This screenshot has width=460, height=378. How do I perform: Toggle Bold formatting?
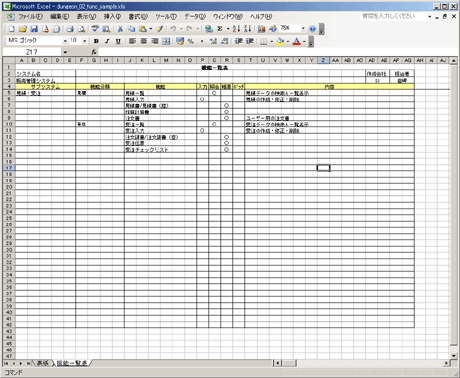pos(96,41)
